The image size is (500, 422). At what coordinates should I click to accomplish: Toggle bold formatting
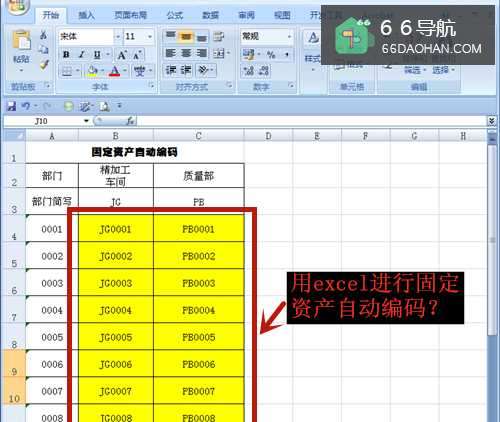tap(66, 54)
